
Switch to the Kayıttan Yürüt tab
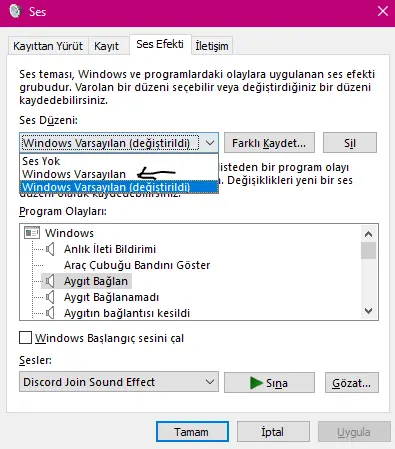click(48, 46)
